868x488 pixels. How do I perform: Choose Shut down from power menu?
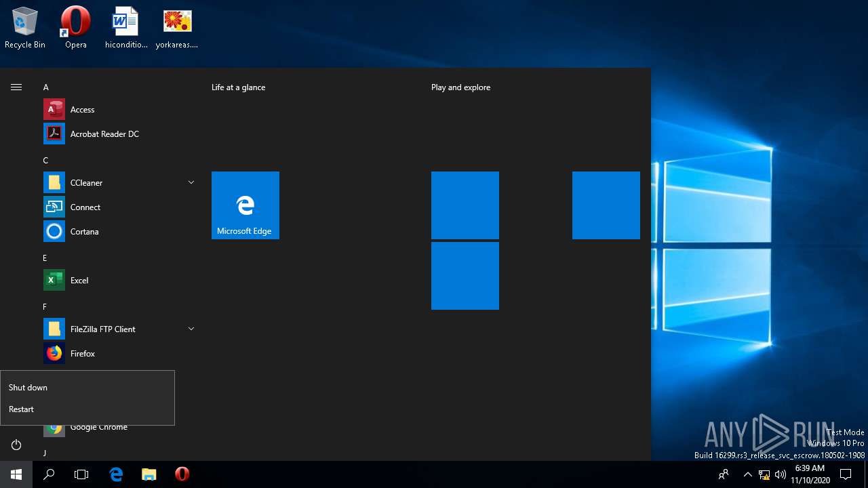coord(87,388)
